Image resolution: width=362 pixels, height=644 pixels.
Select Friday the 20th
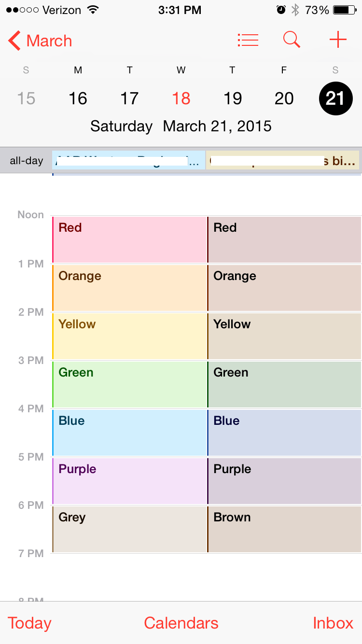tap(284, 98)
